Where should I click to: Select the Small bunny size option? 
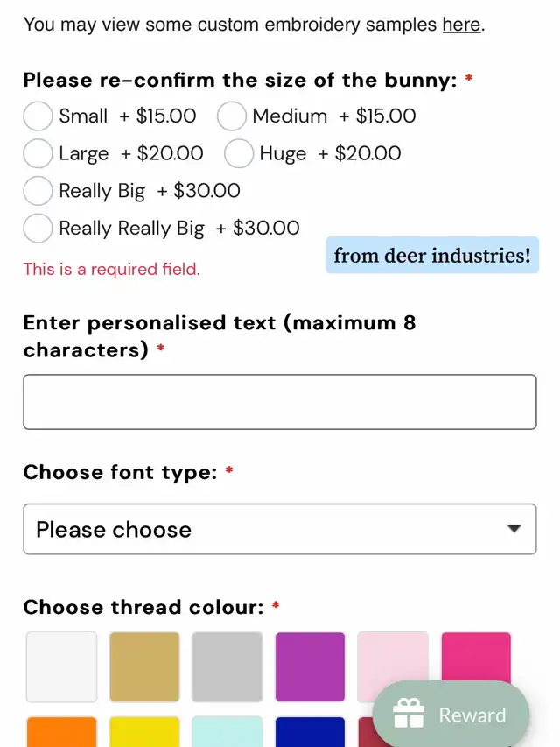[38, 116]
